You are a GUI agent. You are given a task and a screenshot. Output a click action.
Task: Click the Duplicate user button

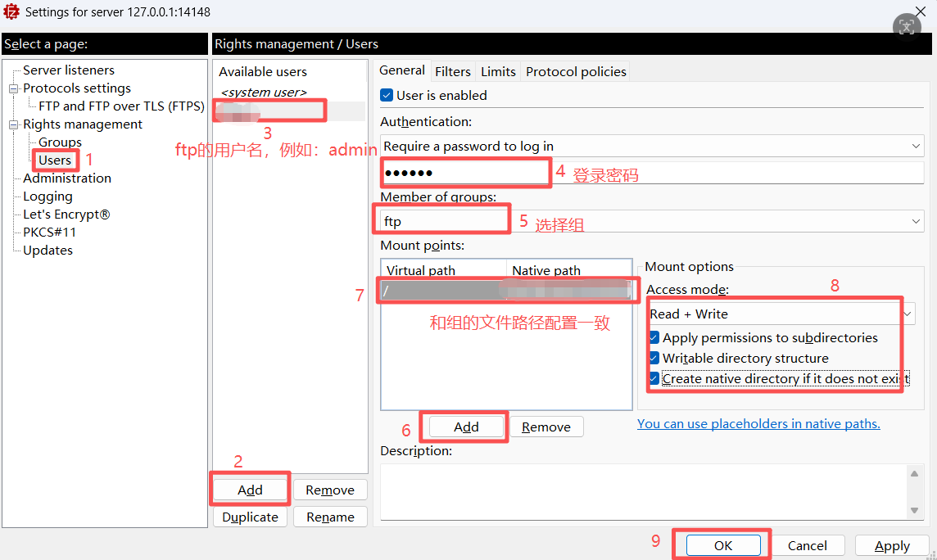pos(250,517)
